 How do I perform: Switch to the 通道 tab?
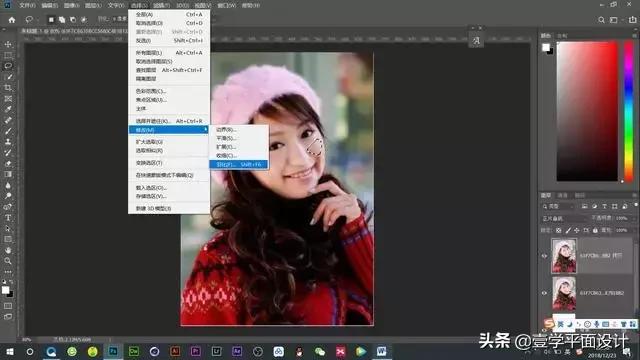coord(563,196)
